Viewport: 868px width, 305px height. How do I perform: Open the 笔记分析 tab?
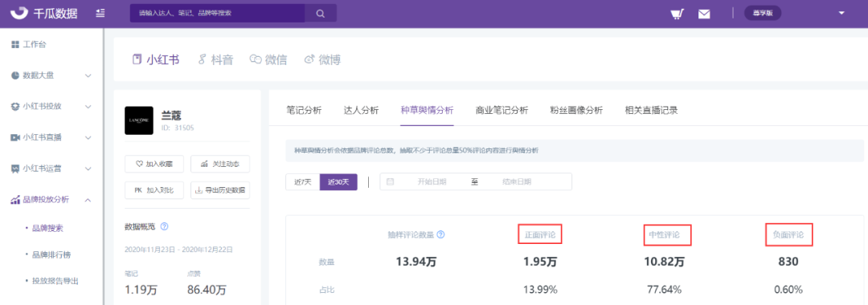click(304, 110)
